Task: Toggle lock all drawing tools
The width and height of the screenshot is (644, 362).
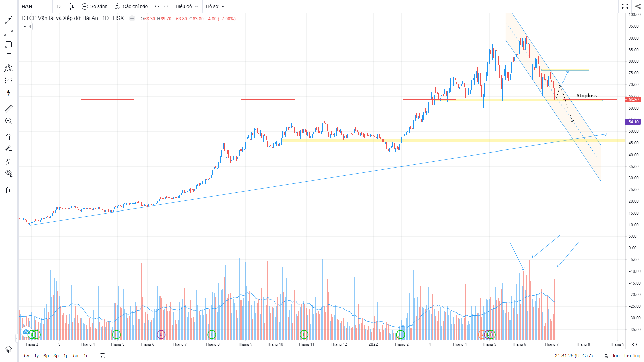Action: pos(9,162)
